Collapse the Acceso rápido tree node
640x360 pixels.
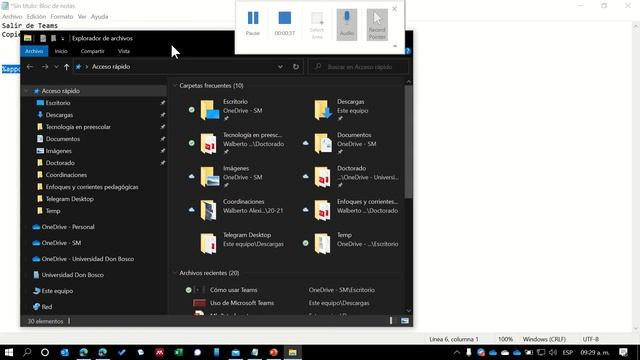26,91
